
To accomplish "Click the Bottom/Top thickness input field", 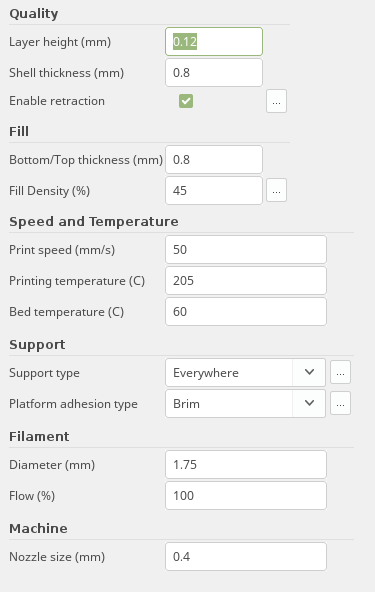I will pos(214,160).
